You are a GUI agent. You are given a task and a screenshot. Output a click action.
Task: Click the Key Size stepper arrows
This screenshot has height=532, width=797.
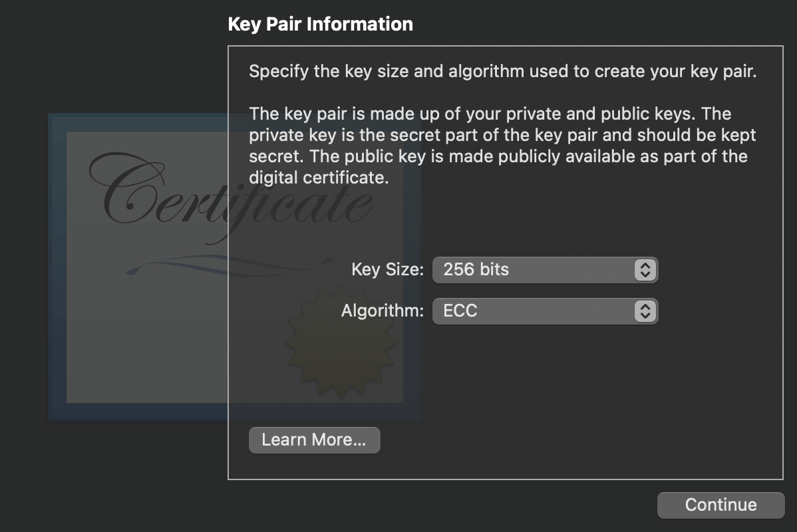click(645, 269)
